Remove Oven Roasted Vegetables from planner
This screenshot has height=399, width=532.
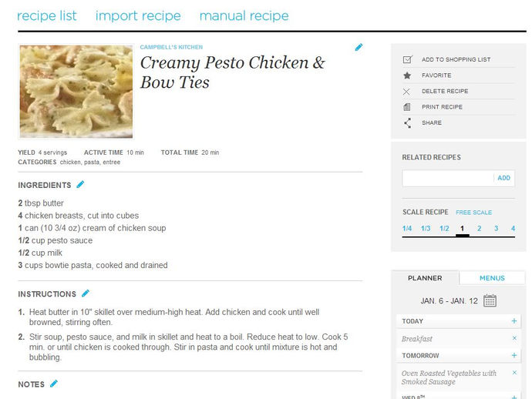tap(514, 373)
